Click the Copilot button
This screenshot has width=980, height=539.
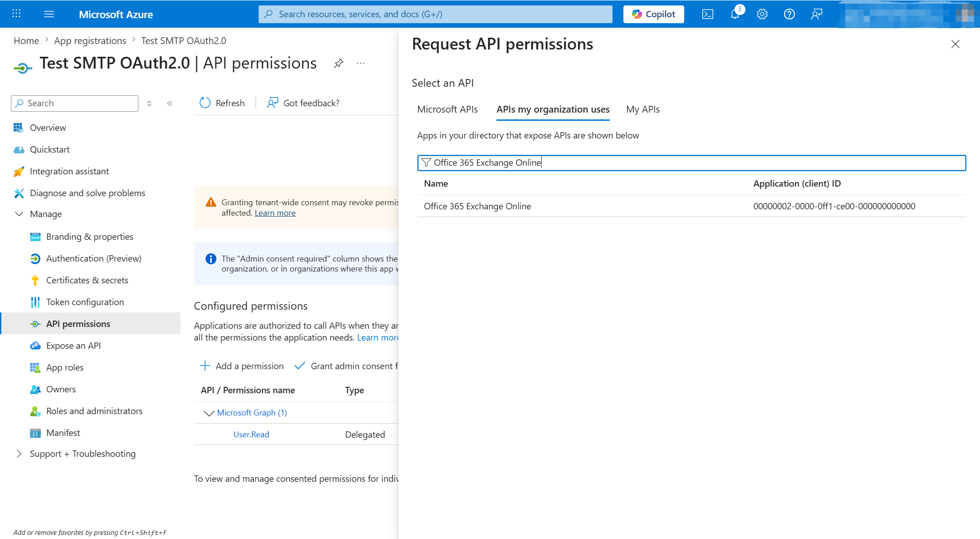point(653,14)
